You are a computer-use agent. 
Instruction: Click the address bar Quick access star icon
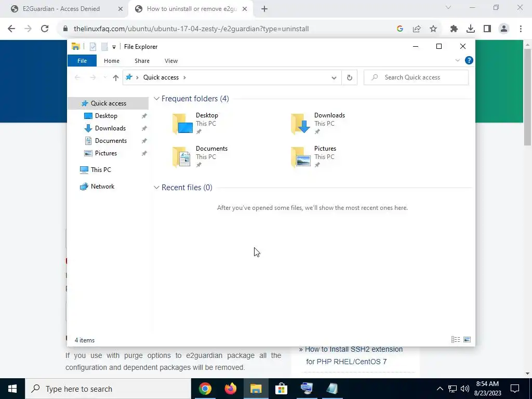click(129, 77)
